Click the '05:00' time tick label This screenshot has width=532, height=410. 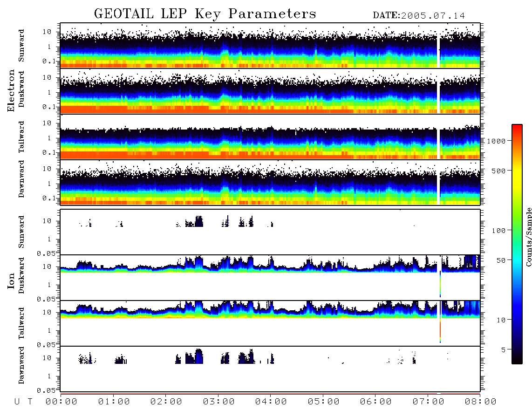coord(324,402)
